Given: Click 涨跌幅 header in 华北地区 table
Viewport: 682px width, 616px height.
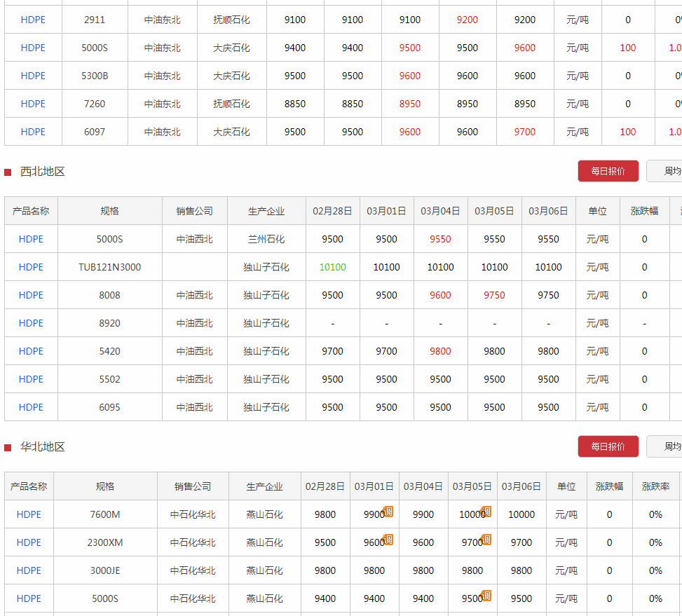Looking at the screenshot, I should click(609, 486).
